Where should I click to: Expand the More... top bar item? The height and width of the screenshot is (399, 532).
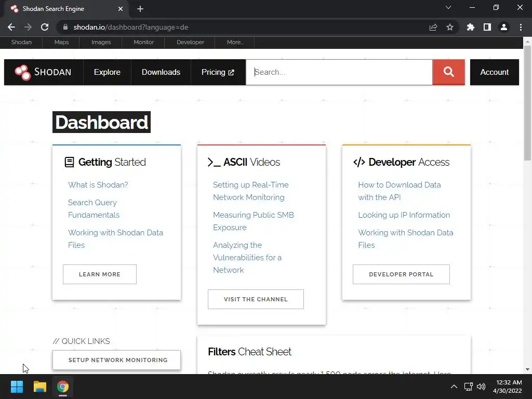click(235, 42)
